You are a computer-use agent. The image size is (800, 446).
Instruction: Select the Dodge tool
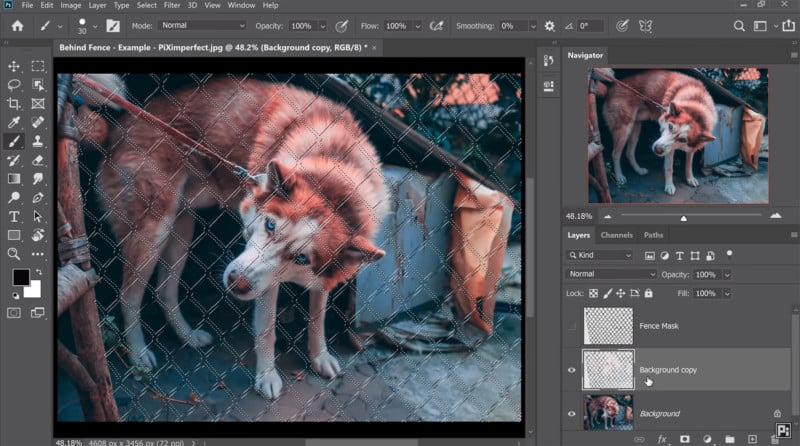coord(14,197)
